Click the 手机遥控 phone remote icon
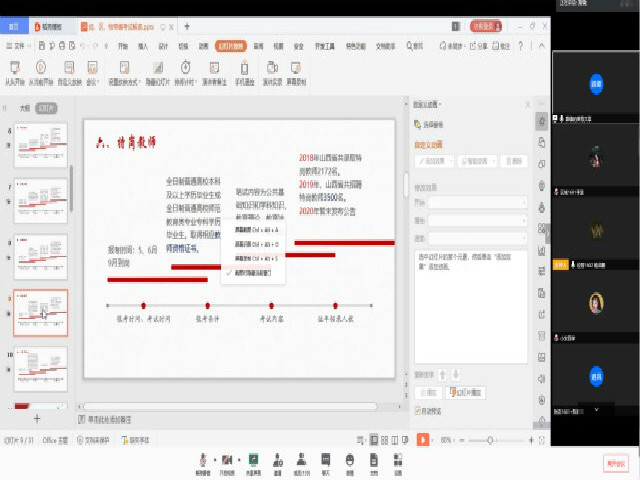The width and height of the screenshot is (640, 480). [243, 69]
